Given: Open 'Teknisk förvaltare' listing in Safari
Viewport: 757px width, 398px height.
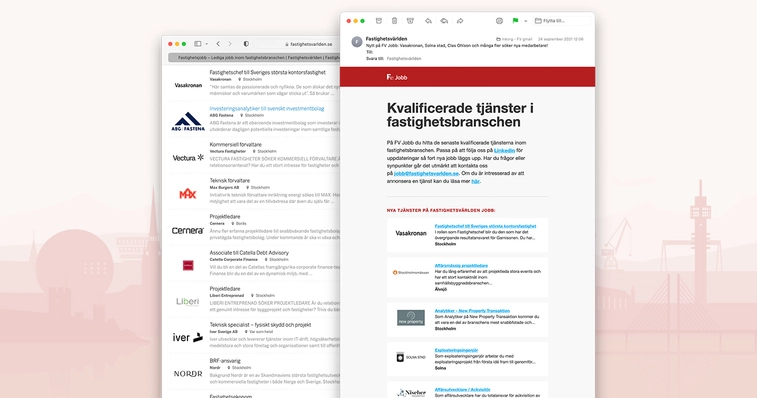Looking at the screenshot, I should coord(230,181).
